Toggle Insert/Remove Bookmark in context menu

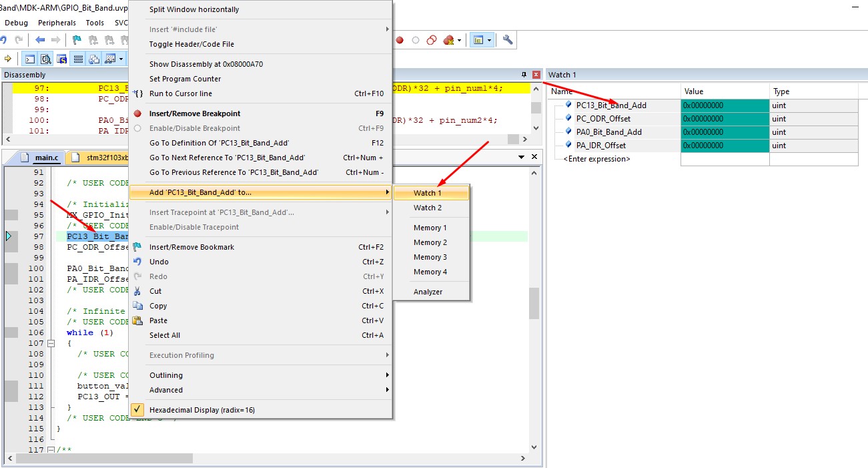coord(191,247)
